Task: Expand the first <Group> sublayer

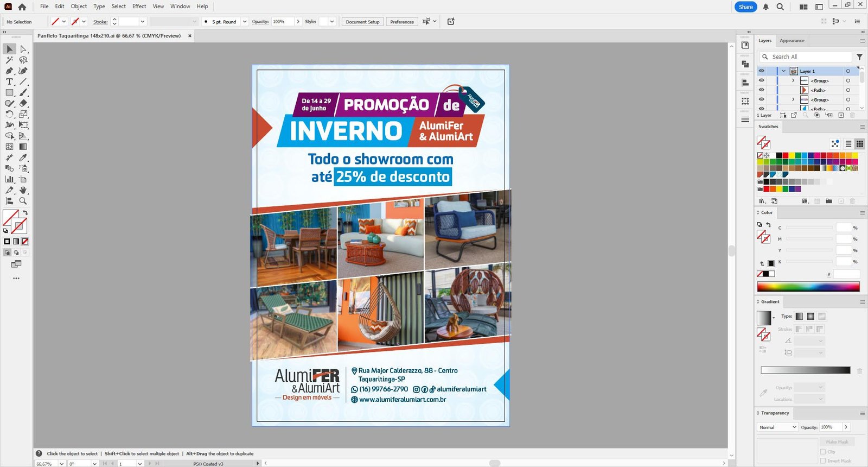Action: click(x=793, y=80)
